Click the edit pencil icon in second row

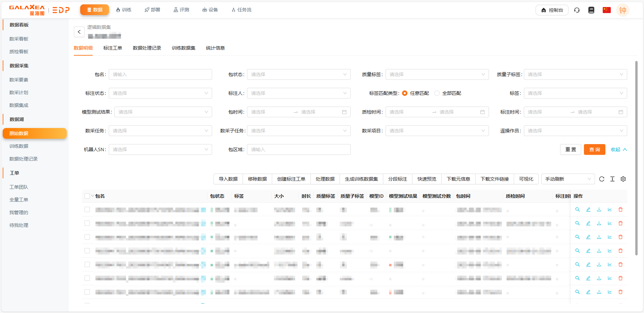coord(588,223)
